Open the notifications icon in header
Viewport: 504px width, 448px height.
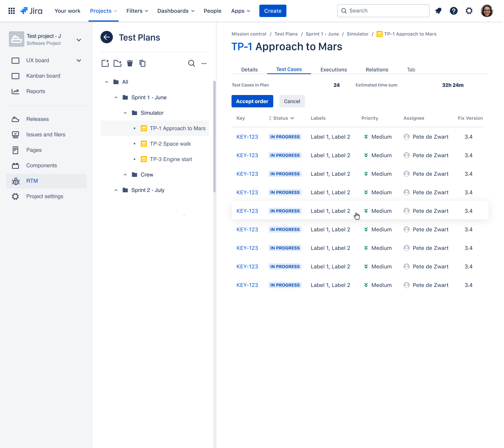point(438,11)
